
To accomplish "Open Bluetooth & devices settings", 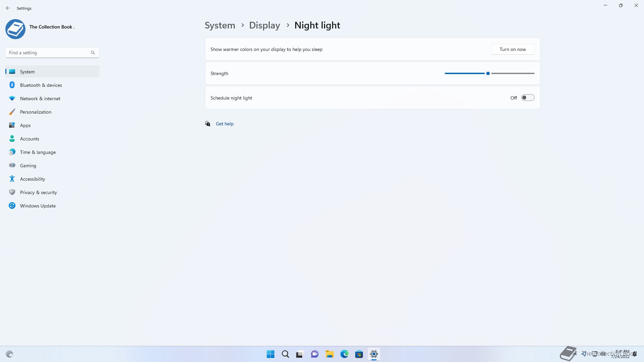I will coord(52,85).
